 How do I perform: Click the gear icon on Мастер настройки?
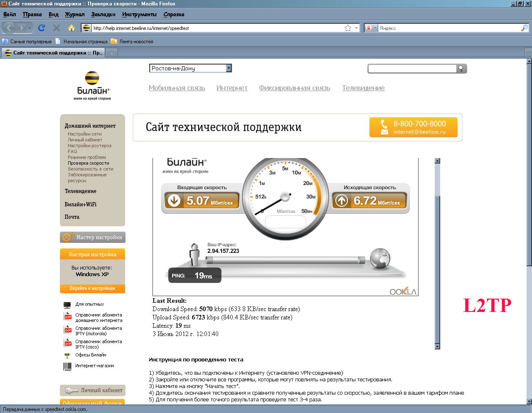(67, 237)
